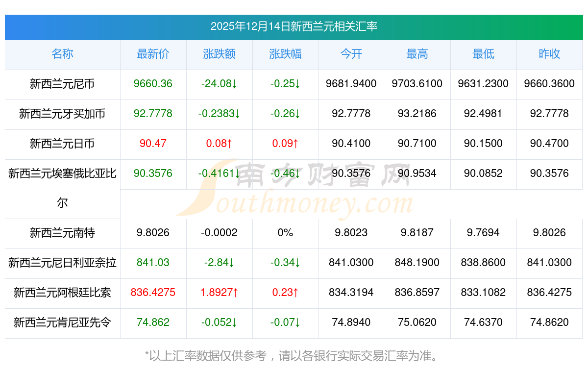Open the 新西兰元南特 row name
This screenshot has width=588, height=371.
(x=62, y=233)
